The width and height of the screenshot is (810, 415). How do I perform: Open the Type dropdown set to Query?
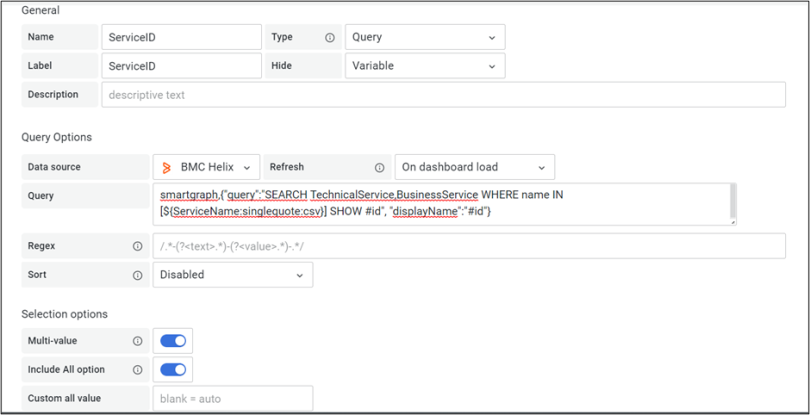[x=424, y=38]
